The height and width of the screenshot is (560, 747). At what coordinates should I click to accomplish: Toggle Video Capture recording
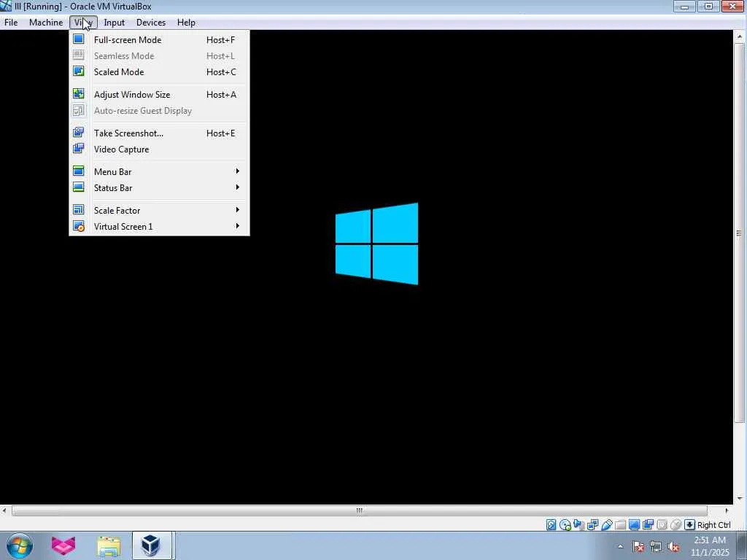(x=159, y=149)
